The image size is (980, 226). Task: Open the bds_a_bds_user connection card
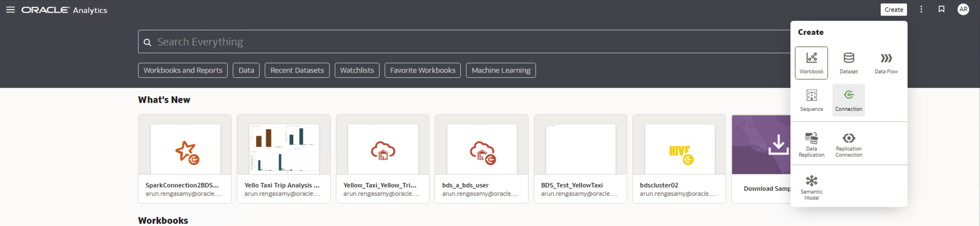click(482, 159)
